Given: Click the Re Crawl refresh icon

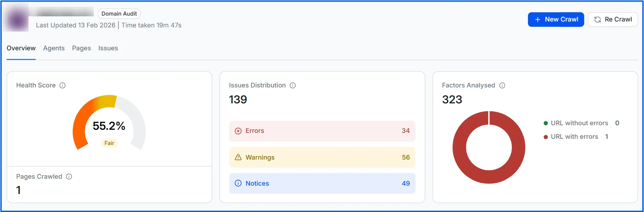Looking at the screenshot, I should (x=598, y=19).
